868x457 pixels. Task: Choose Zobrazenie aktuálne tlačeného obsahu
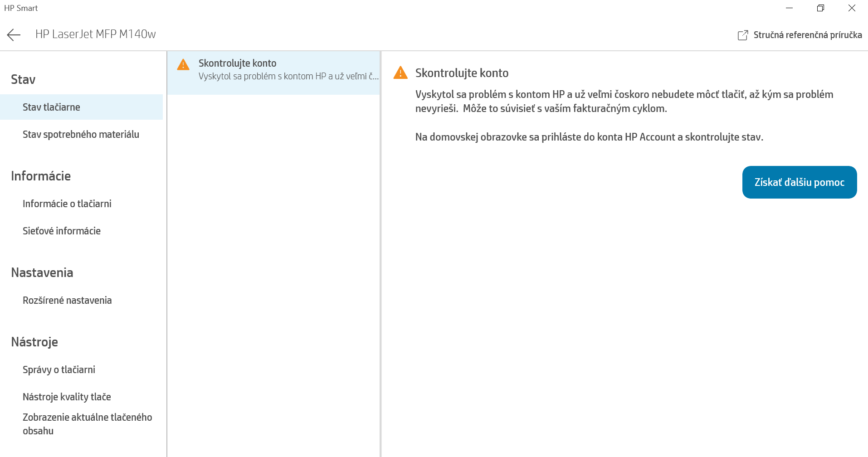click(87, 423)
